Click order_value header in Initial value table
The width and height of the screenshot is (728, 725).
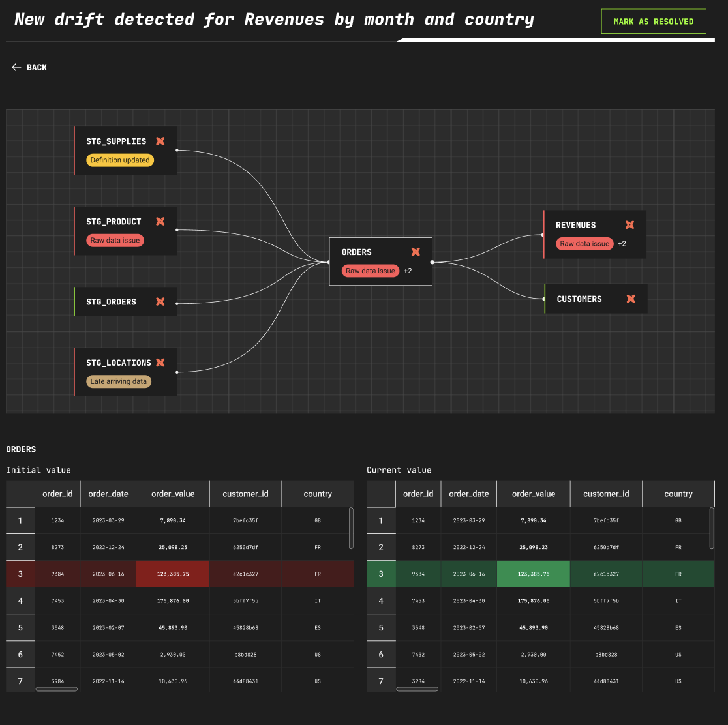click(x=173, y=494)
